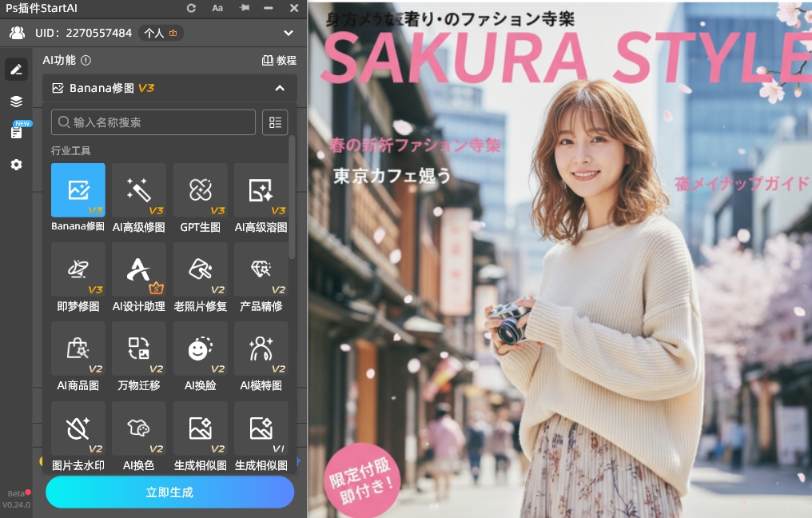Open the 图片去水印 watermark removal tool
This screenshot has width=812, height=518.
[x=78, y=429]
